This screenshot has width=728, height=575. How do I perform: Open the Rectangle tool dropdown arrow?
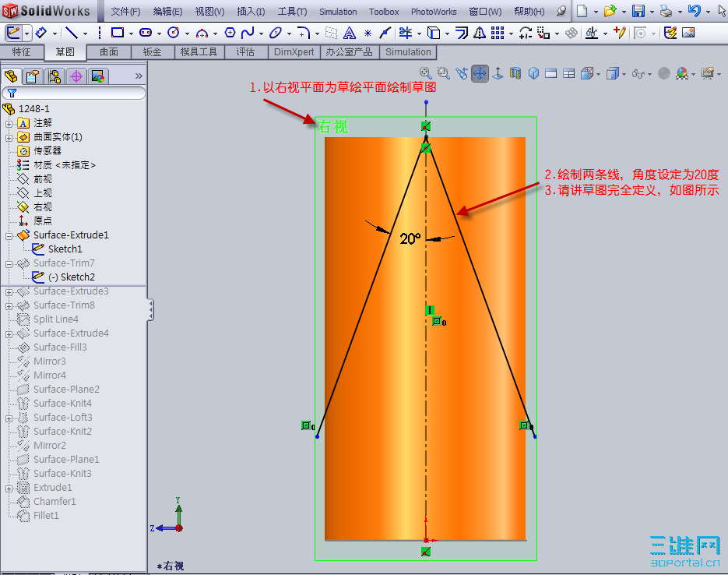[x=131, y=34]
